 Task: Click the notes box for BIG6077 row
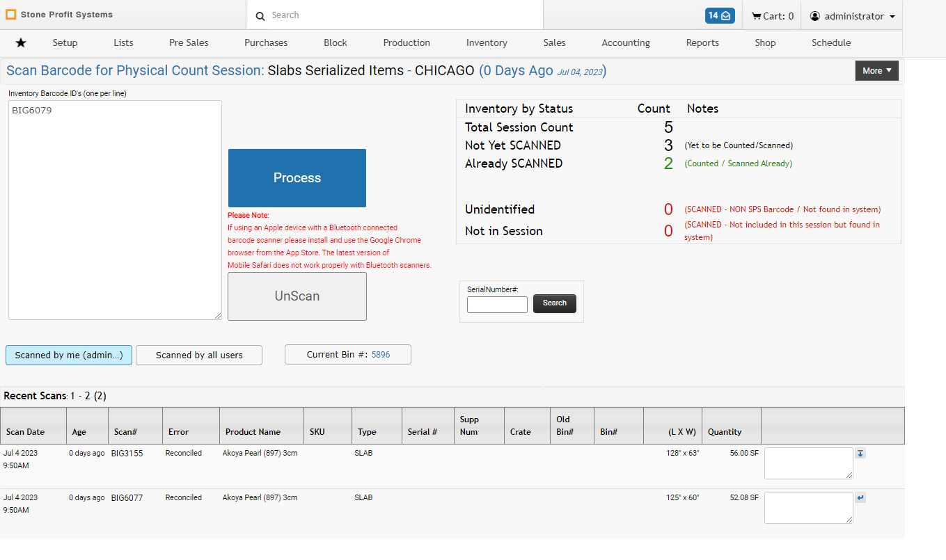(809, 508)
